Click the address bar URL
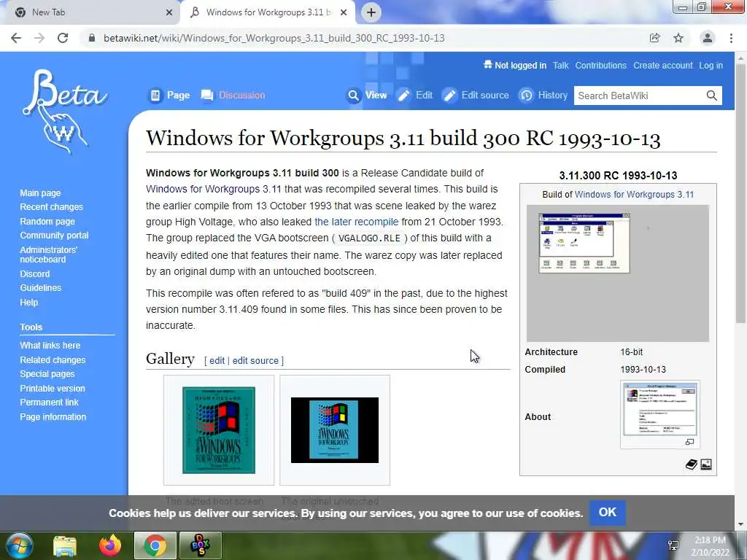The width and height of the screenshot is (747, 560). (x=274, y=38)
